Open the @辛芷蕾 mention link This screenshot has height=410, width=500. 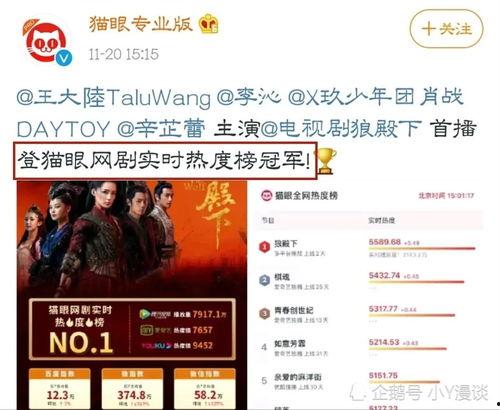tap(161, 129)
